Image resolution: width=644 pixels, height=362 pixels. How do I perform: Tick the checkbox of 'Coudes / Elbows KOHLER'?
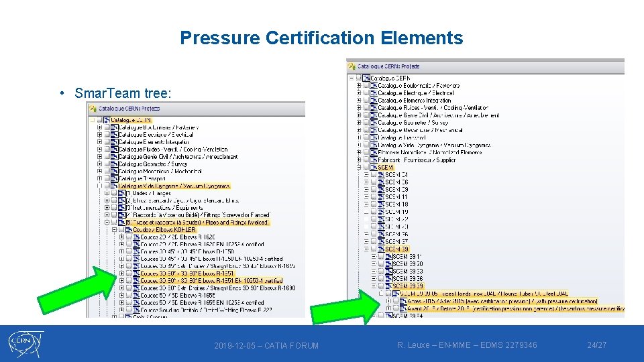pos(121,230)
